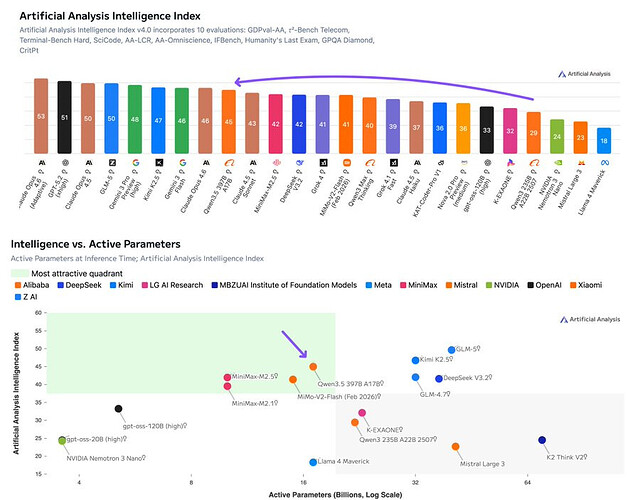
Task: Click the OpenAI logo under GPT-5.2 bar
Action: tap(65, 162)
